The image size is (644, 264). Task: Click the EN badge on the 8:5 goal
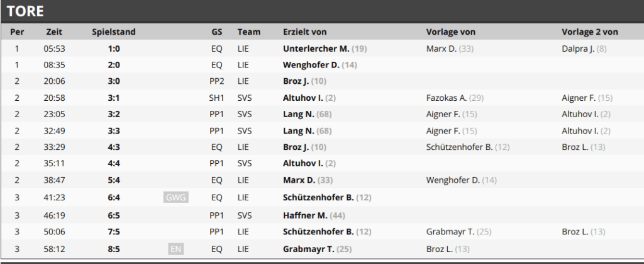click(176, 250)
